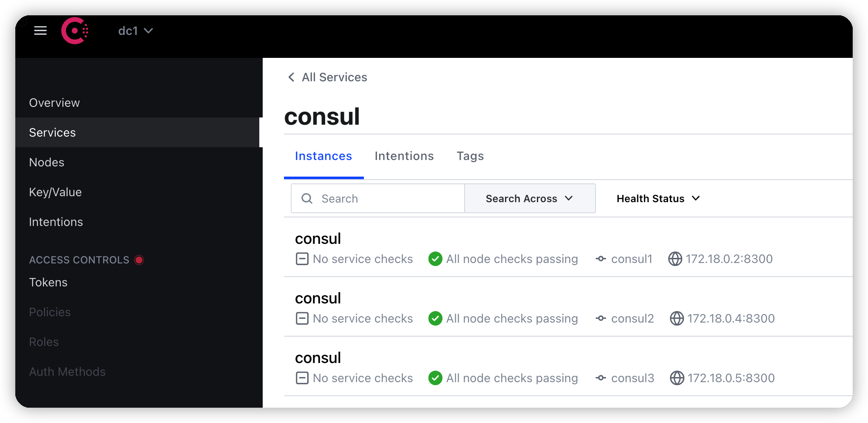
Task: Click the Consul logo icon
Action: pos(75,31)
